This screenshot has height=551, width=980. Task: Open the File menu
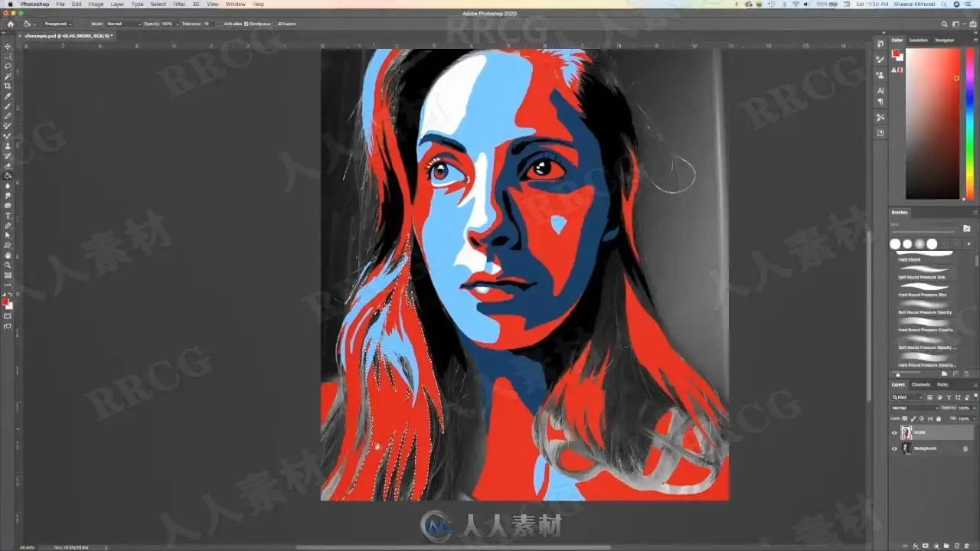[x=60, y=4]
